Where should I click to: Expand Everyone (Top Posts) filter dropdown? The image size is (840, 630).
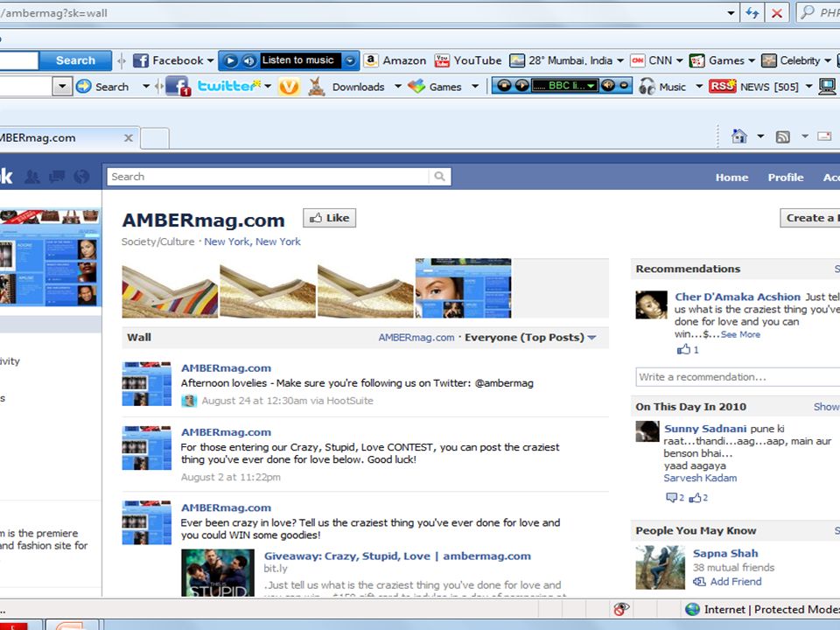click(x=530, y=338)
